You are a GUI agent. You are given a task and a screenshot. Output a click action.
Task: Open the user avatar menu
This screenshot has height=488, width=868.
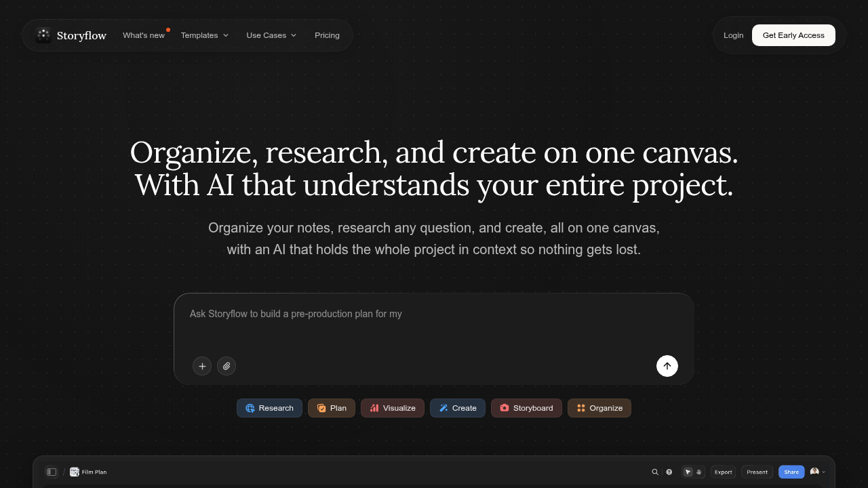coord(818,472)
